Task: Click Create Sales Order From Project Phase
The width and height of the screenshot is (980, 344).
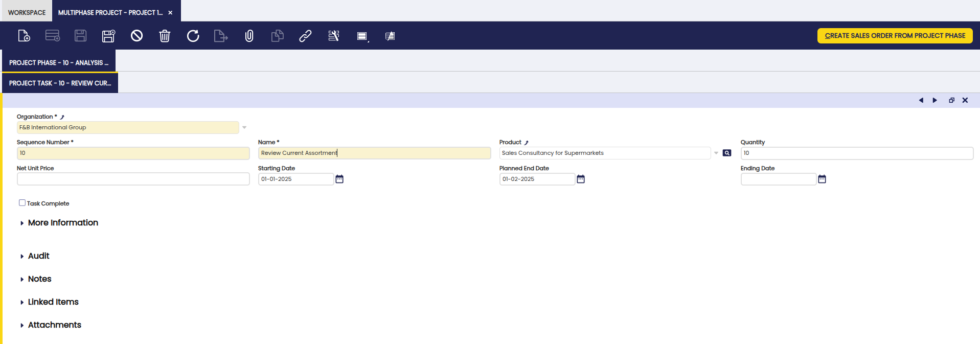Action: tap(895, 36)
